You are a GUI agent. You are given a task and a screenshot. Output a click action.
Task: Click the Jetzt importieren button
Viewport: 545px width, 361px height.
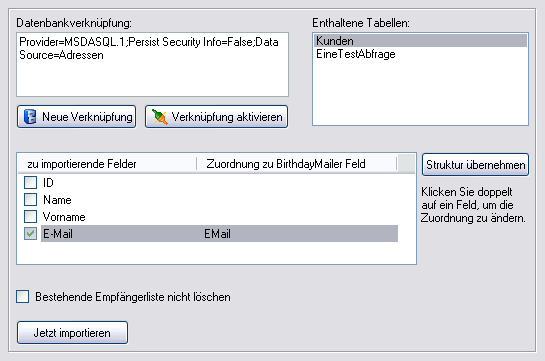72,333
